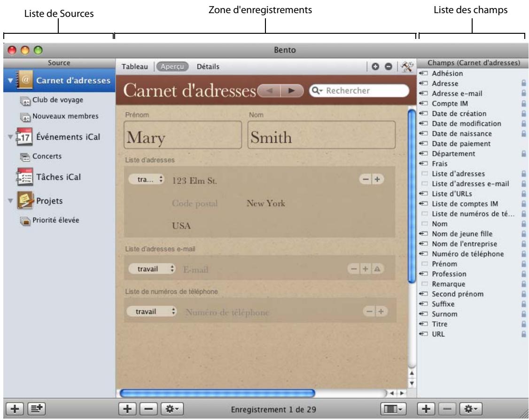
Task: Open the fields gear action menu
Action: [471, 409]
